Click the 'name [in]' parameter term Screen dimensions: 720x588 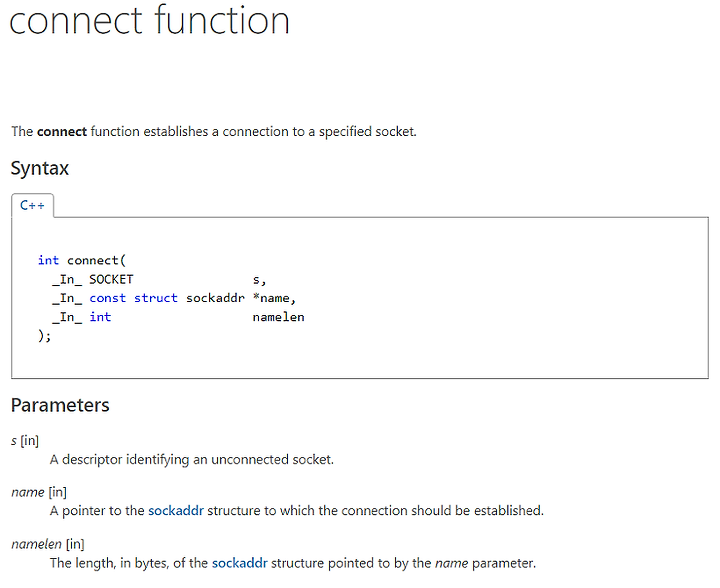39,492
